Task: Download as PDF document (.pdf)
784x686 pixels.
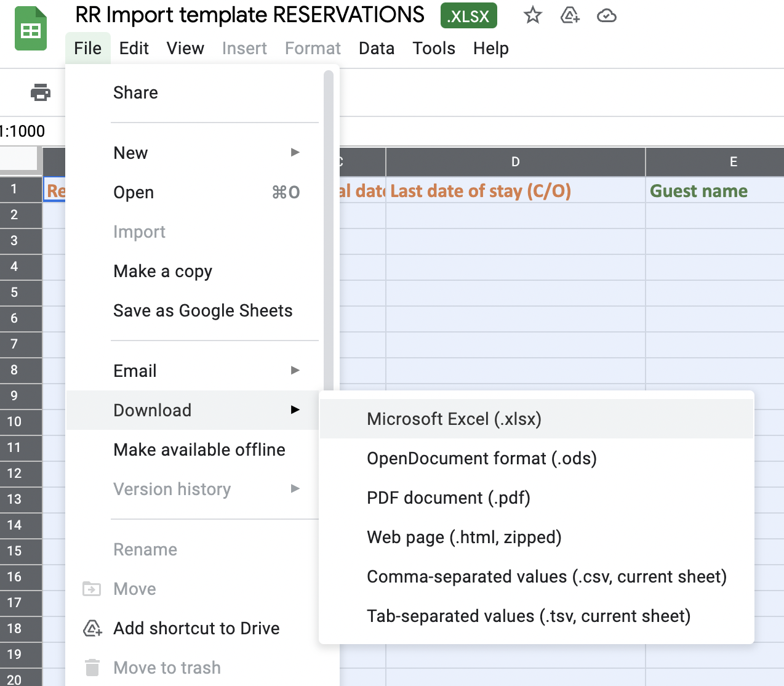Action: coord(537,498)
